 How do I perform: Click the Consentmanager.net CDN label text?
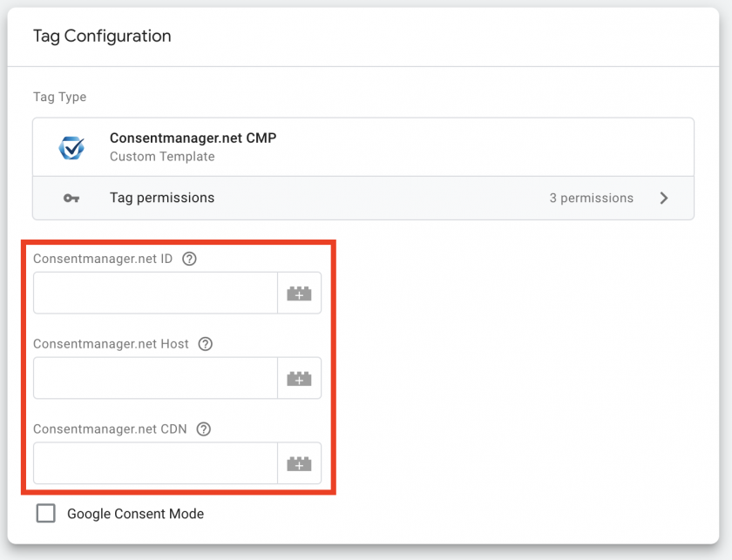tap(110, 428)
